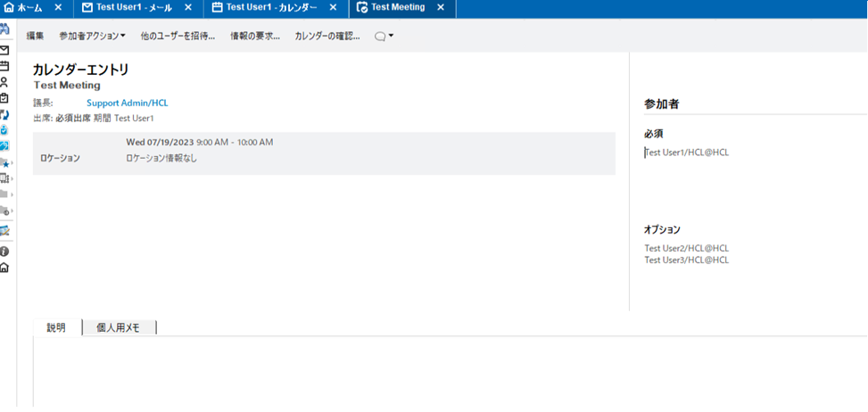Viewport: 868px width, 412px height.
Task: Click the replication arrows icon in sidebar
Action: tap(4, 114)
